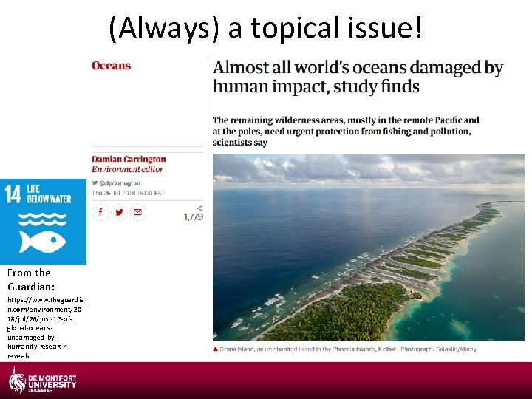Screen dimensions: 532x399
Task: Click the SDG 14 Life Below Water tile
Action: coord(43,222)
